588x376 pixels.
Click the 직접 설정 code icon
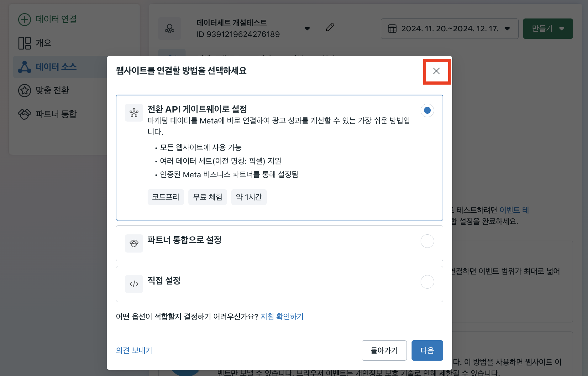(x=134, y=284)
